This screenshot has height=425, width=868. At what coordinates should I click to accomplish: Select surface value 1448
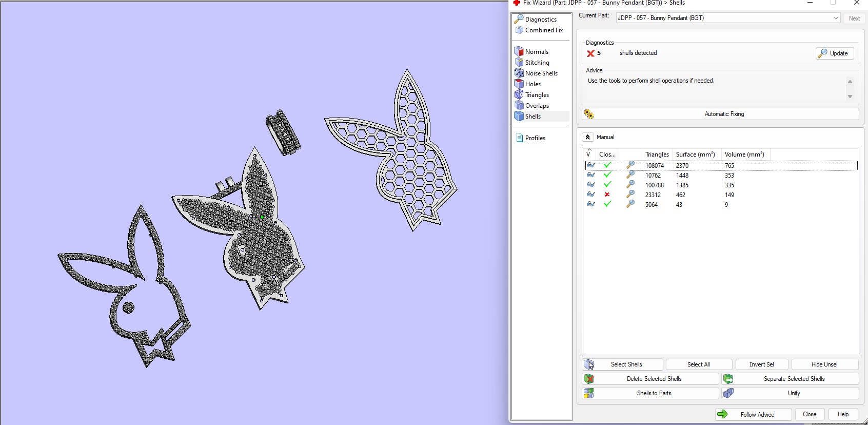682,176
